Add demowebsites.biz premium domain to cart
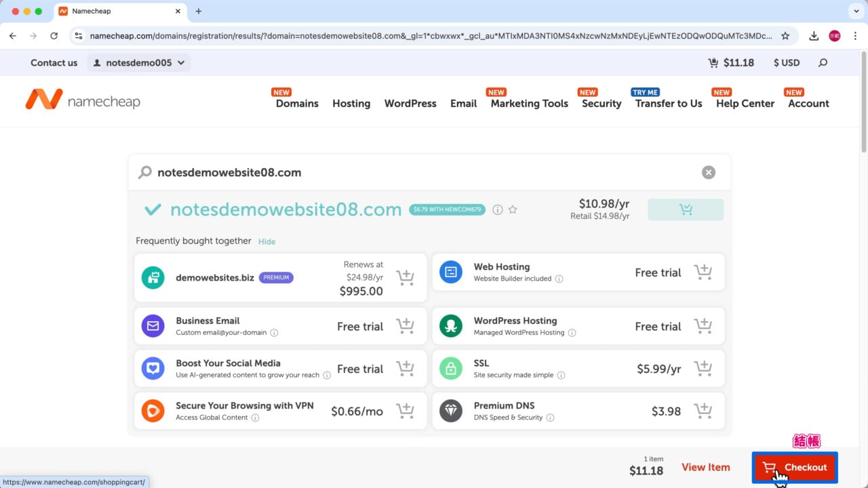The image size is (868, 488). tap(405, 277)
